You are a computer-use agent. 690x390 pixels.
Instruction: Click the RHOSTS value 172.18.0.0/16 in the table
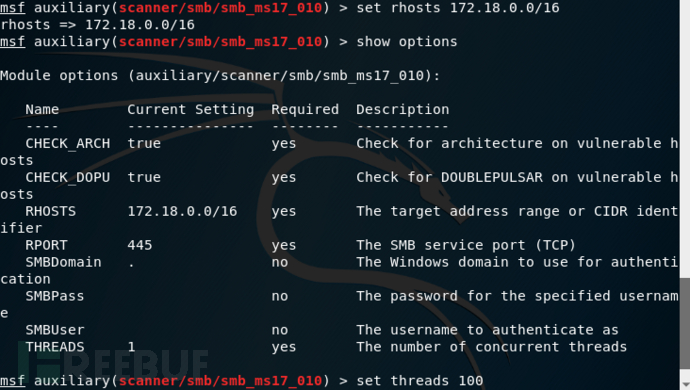(182, 211)
